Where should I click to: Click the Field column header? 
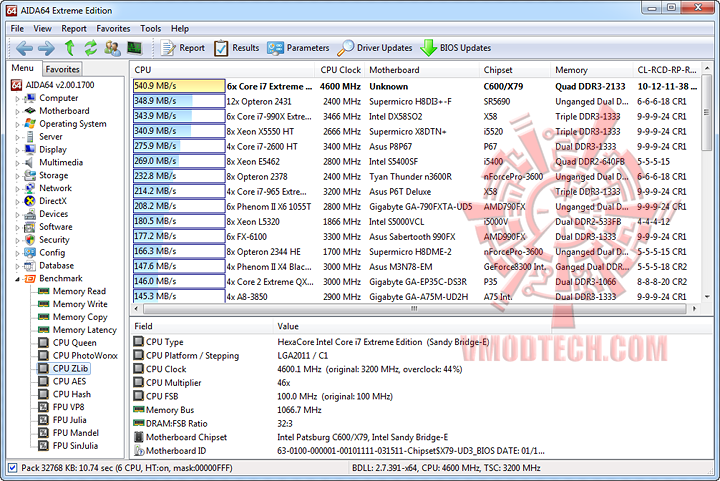click(x=202, y=326)
